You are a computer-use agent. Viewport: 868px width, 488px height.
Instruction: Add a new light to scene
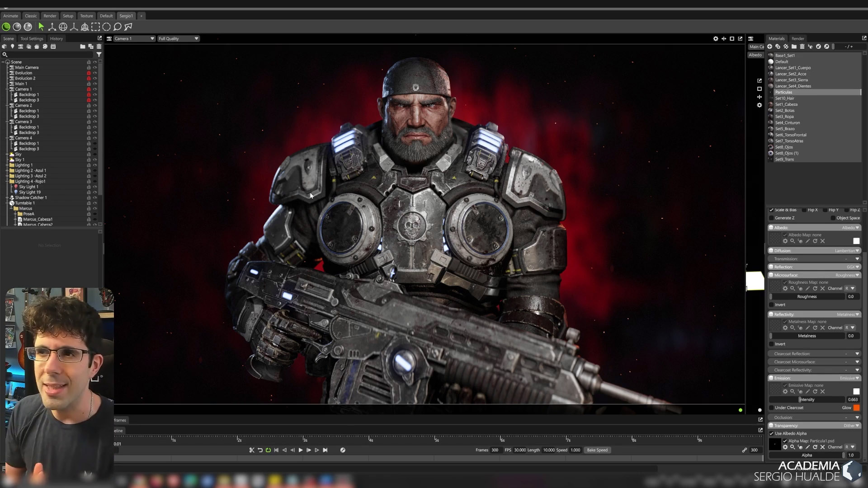[12, 47]
